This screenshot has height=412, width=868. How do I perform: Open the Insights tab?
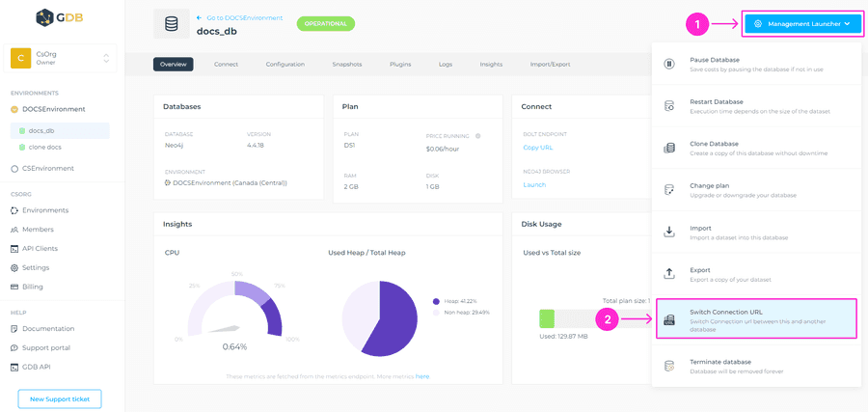(491, 65)
